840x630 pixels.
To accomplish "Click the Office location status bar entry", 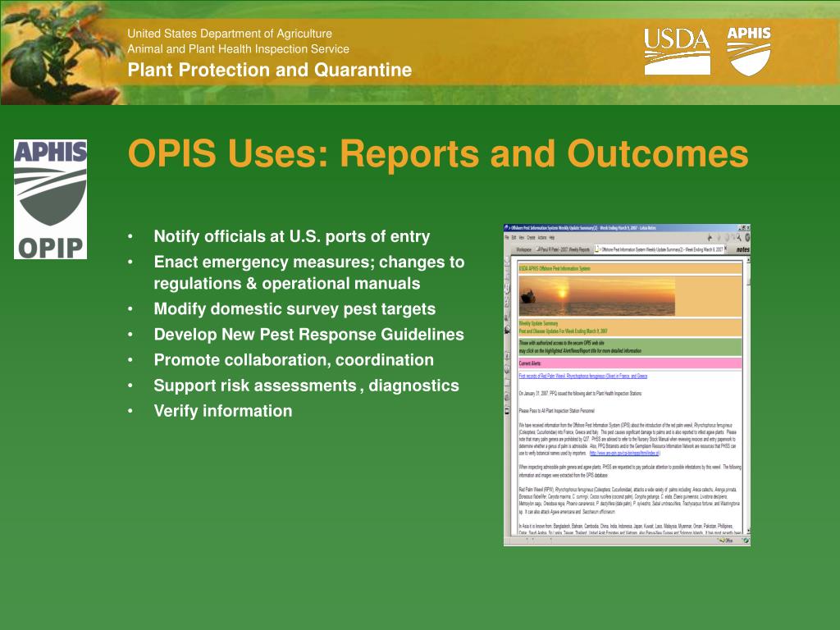I will click(x=727, y=541).
